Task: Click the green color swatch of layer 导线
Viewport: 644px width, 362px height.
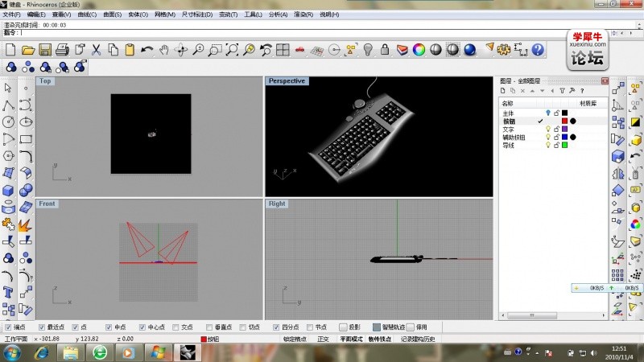Action: click(x=565, y=145)
